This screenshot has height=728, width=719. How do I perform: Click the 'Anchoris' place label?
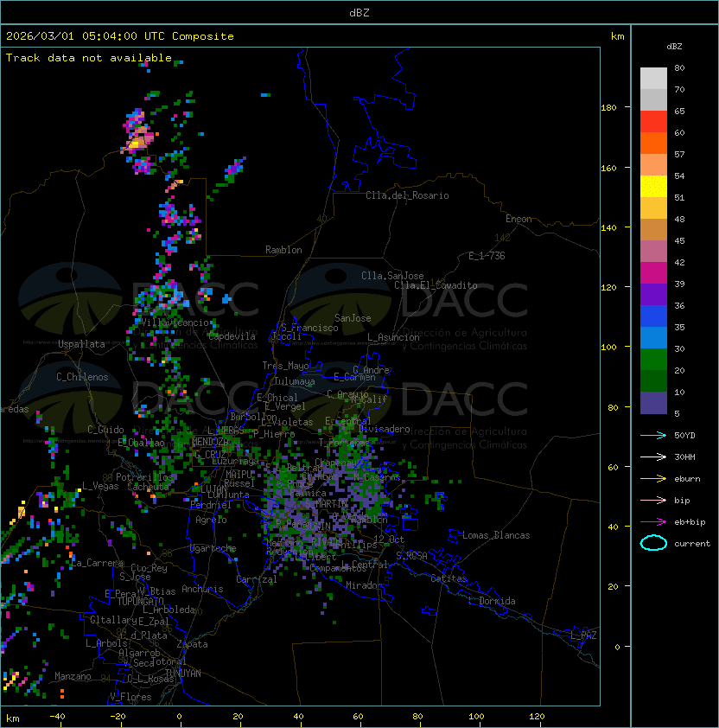coord(202,589)
